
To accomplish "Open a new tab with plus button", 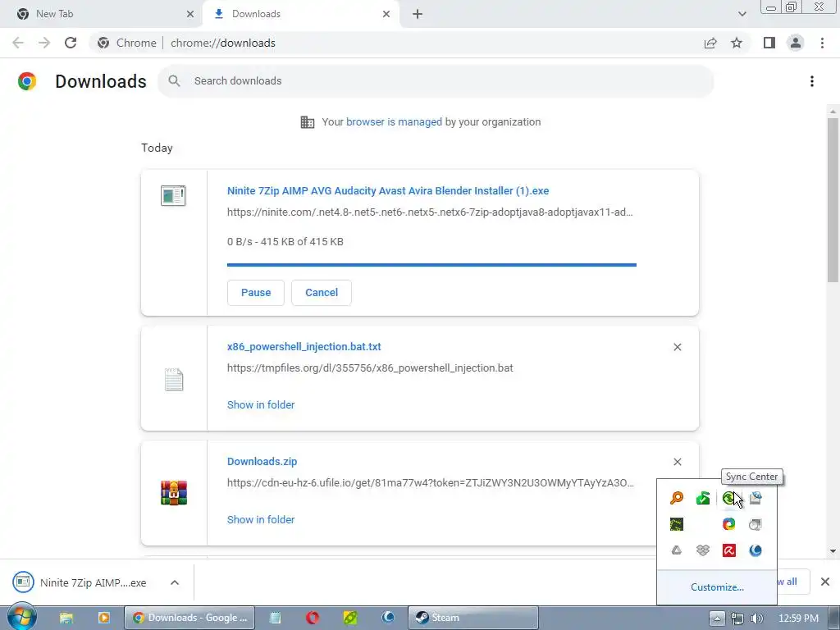I will 418,14.
